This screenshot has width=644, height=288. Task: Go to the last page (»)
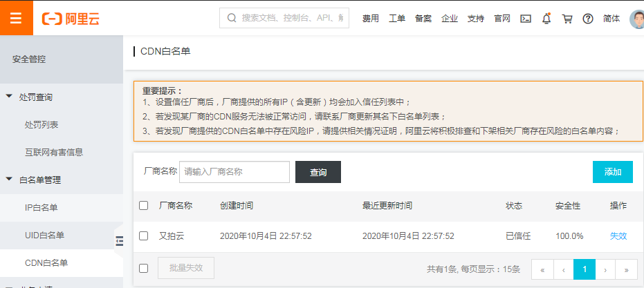[626, 269]
